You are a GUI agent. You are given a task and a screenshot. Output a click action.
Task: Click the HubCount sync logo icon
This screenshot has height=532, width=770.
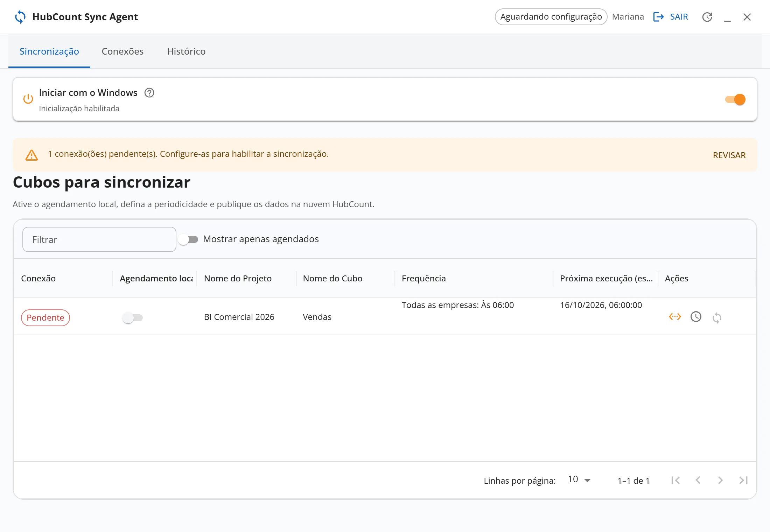[x=20, y=17]
